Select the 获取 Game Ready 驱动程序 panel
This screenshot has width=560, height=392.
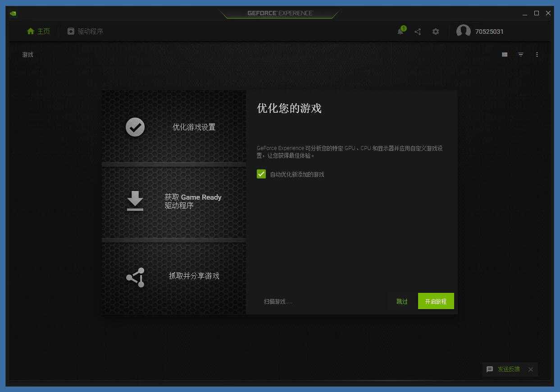coord(174,202)
